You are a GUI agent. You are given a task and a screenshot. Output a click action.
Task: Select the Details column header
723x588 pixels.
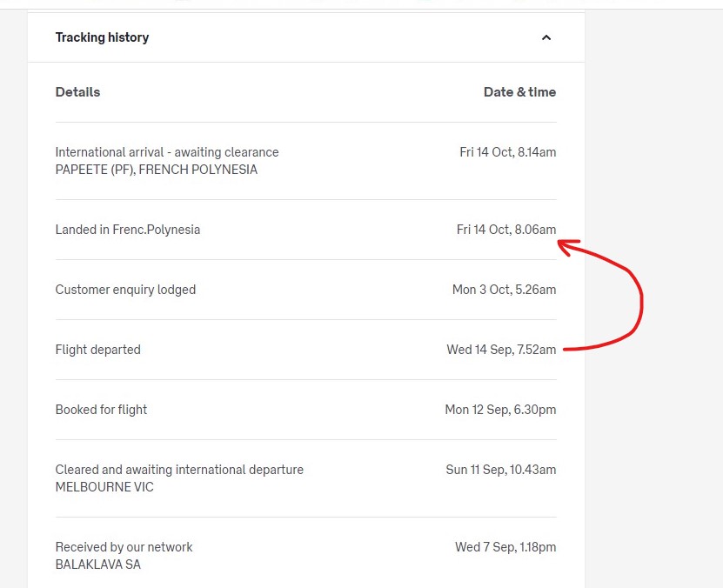pos(77,92)
